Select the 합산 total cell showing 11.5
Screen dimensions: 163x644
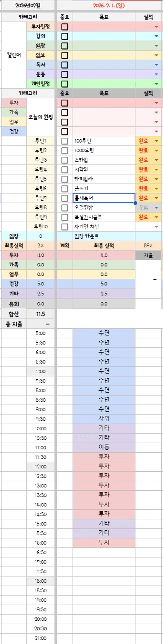[x=40, y=314]
